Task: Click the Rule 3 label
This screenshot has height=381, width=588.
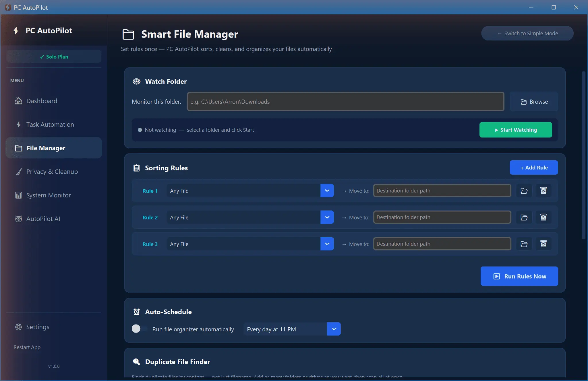Action: pyautogui.click(x=150, y=244)
